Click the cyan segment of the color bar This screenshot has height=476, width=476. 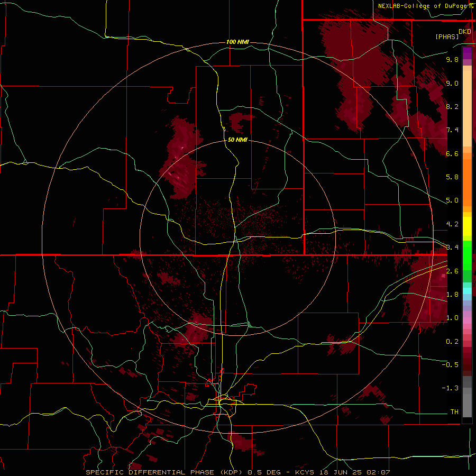point(467,291)
